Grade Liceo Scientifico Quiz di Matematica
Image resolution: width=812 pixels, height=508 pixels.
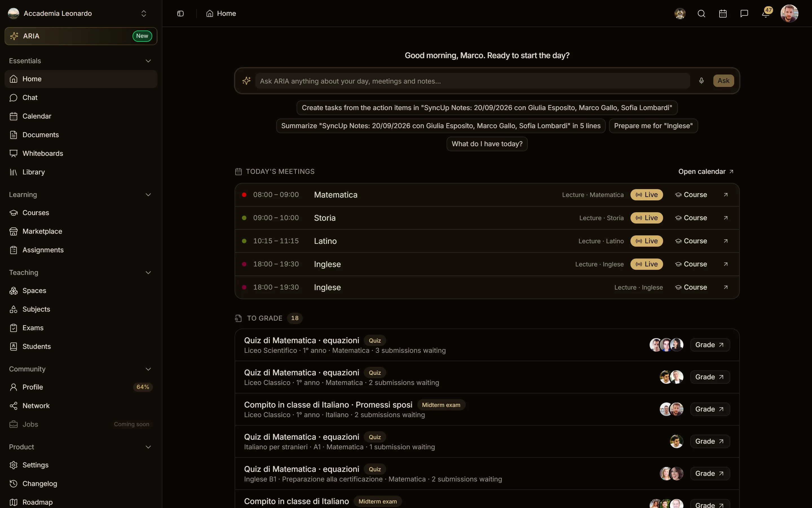710,345
